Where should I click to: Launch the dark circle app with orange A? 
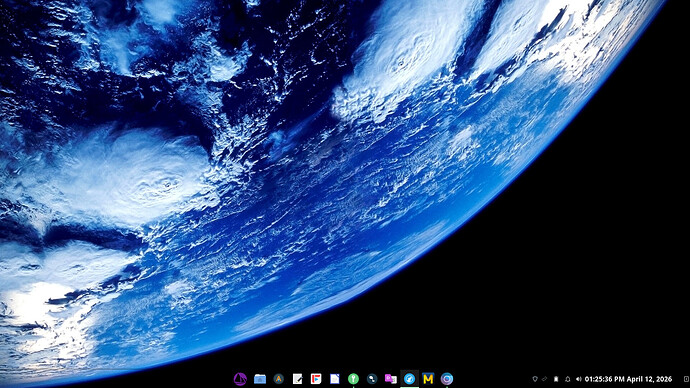click(x=279, y=379)
